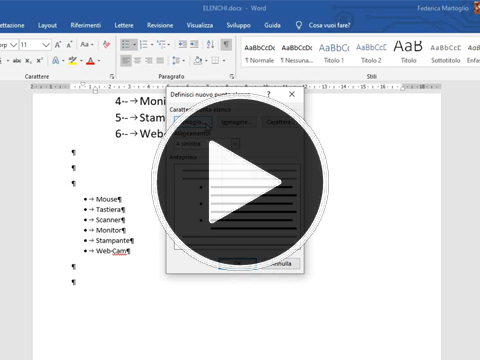480x360 pixels.
Task: Click the Superscript x² icon
Action: pos(40,61)
